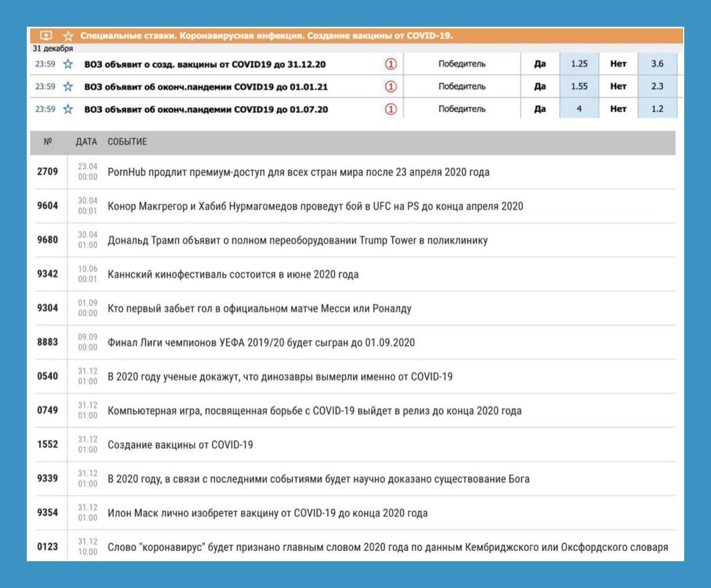Click red circled 1 in the 01.07.20 row
The image size is (711, 588).
point(391,109)
